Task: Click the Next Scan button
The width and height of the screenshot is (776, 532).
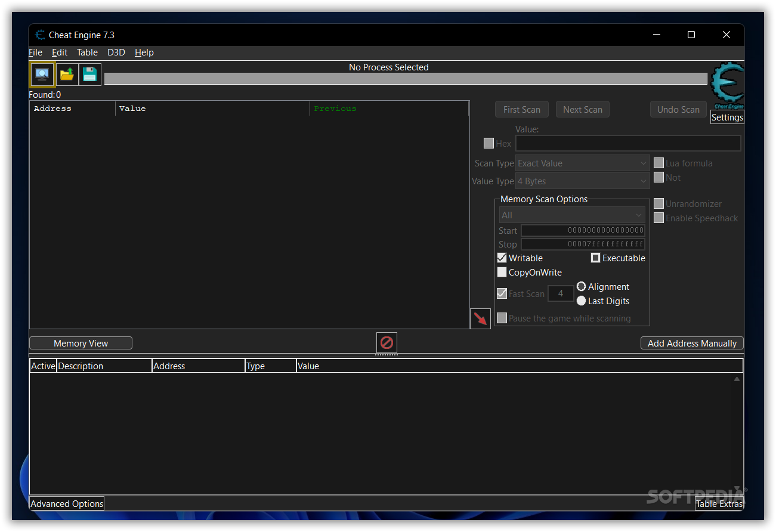Action: (583, 109)
